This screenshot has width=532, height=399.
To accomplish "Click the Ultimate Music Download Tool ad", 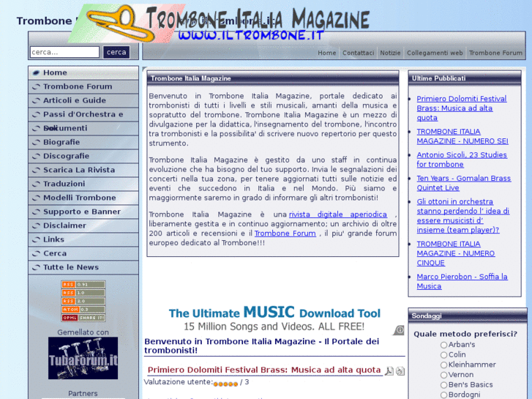I will pyautogui.click(x=274, y=318).
